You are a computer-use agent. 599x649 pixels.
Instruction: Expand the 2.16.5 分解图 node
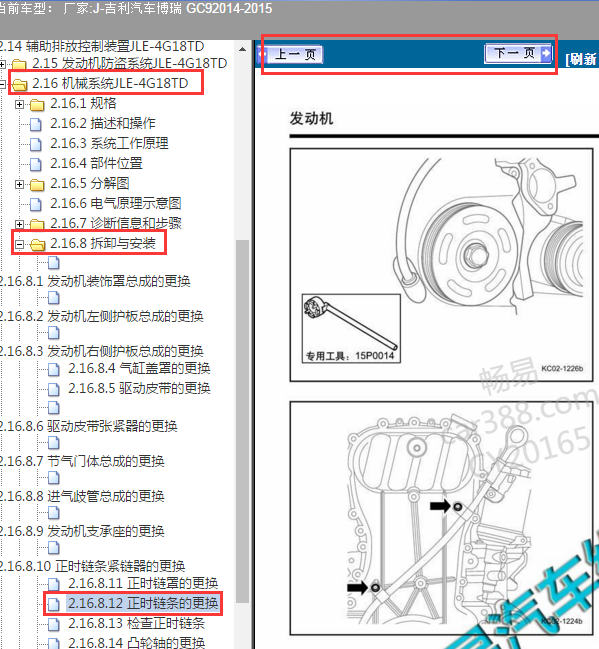(x=19, y=184)
